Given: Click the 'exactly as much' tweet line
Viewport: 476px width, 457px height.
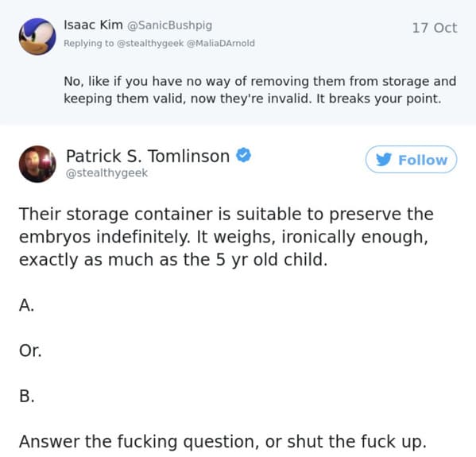Looking at the screenshot, I should coord(173,260).
